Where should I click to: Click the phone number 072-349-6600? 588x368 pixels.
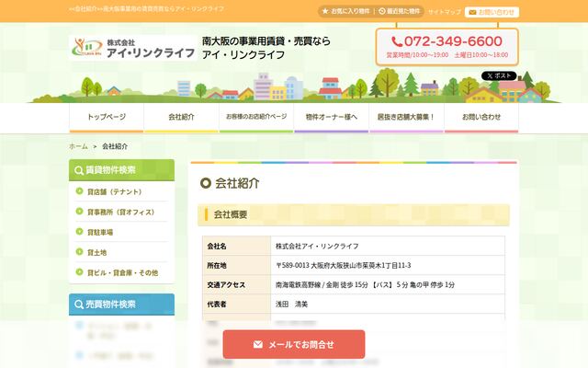pyautogui.click(x=453, y=41)
